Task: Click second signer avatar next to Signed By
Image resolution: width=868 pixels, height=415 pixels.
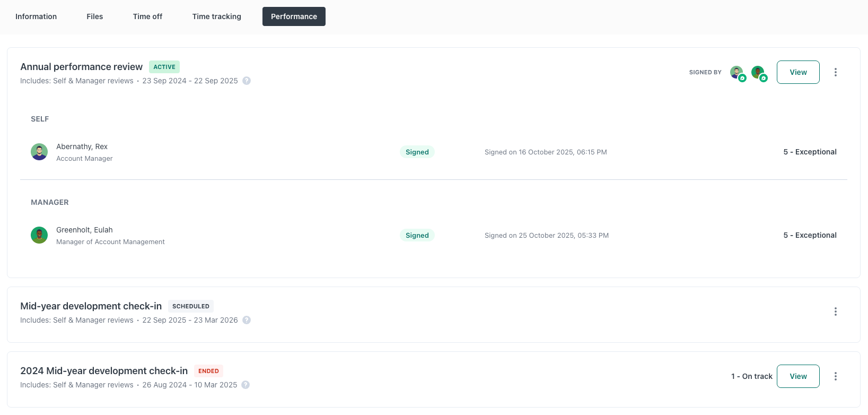Action: click(x=758, y=72)
